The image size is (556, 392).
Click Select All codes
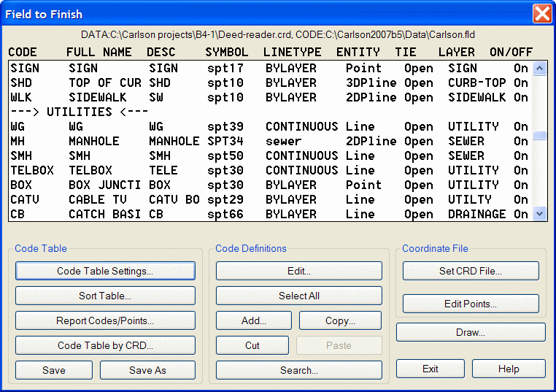(299, 296)
